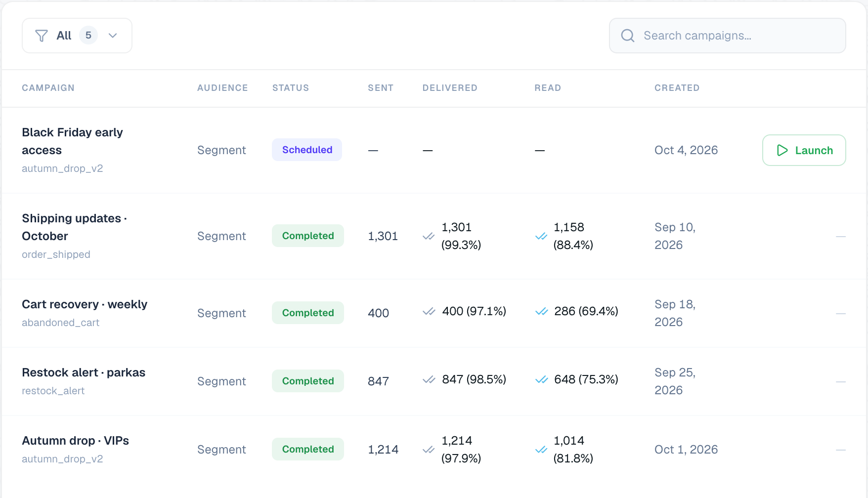This screenshot has width=868, height=498.
Task: Click delivered double-check icon for Cart recovery
Action: pos(429,311)
